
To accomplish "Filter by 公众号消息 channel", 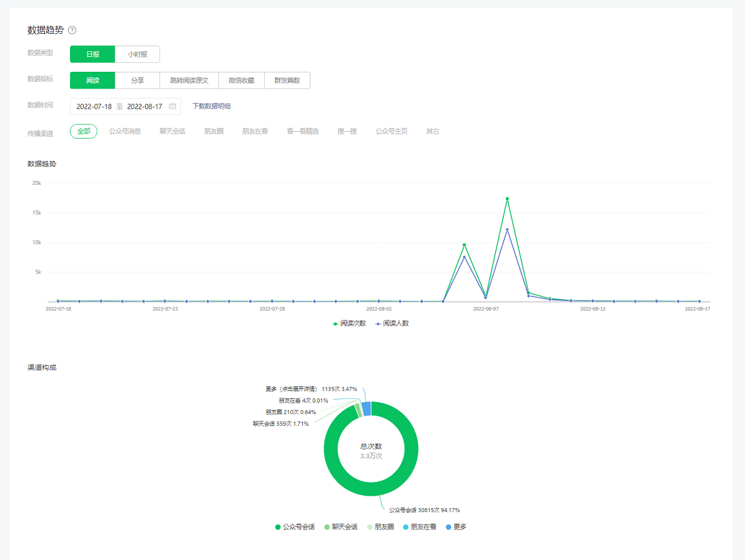I will [125, 131].
